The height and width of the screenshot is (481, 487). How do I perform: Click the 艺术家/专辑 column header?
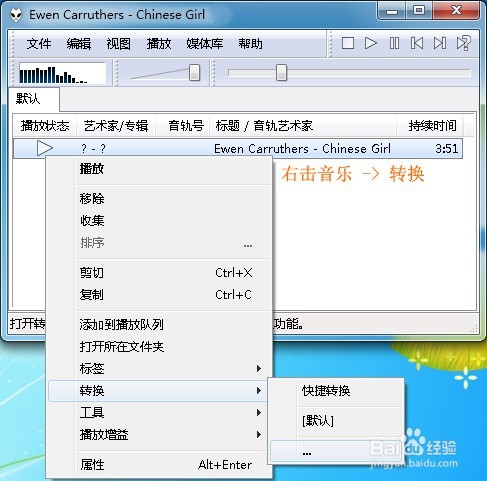click(116, 126)
